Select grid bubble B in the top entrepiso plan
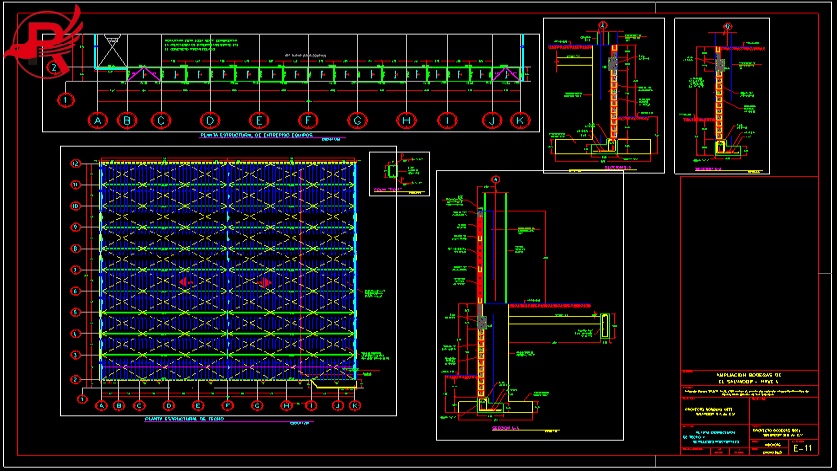Viewport: 837px width, 471px height. tap(127, 121)
